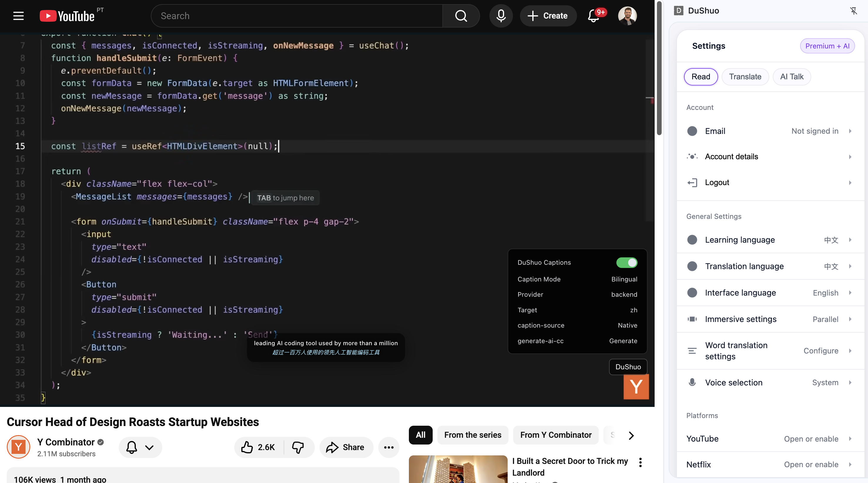868x483 pixels.
Task: Turn off DuShuo Captions toggle
Action: [626, 262]
